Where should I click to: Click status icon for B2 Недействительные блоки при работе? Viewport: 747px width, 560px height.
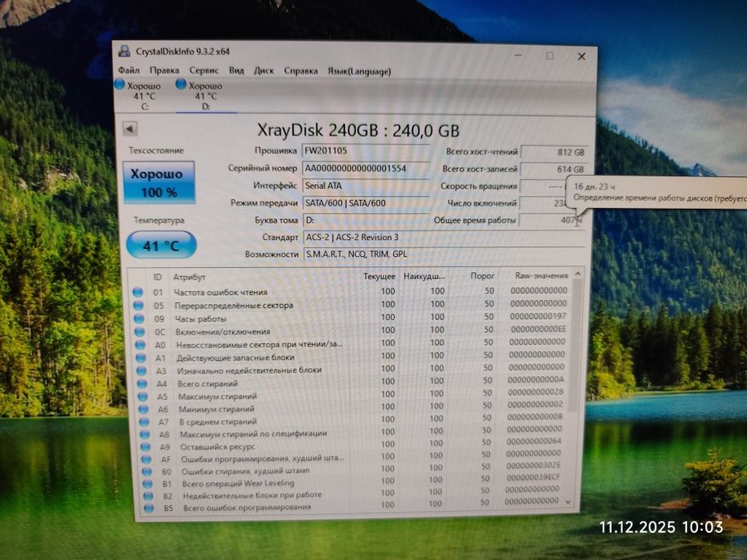pyautogui.click(x=148, y=496)
